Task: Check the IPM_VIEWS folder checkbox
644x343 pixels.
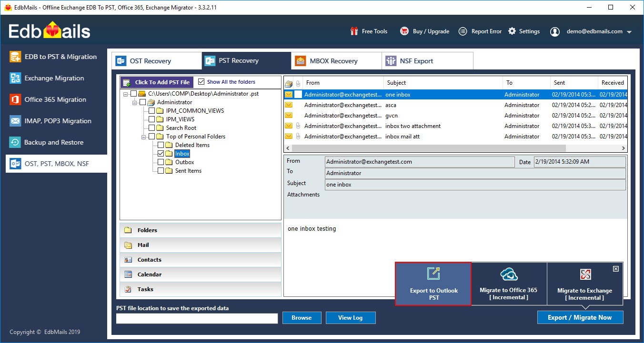Action: tap(151, 119)
